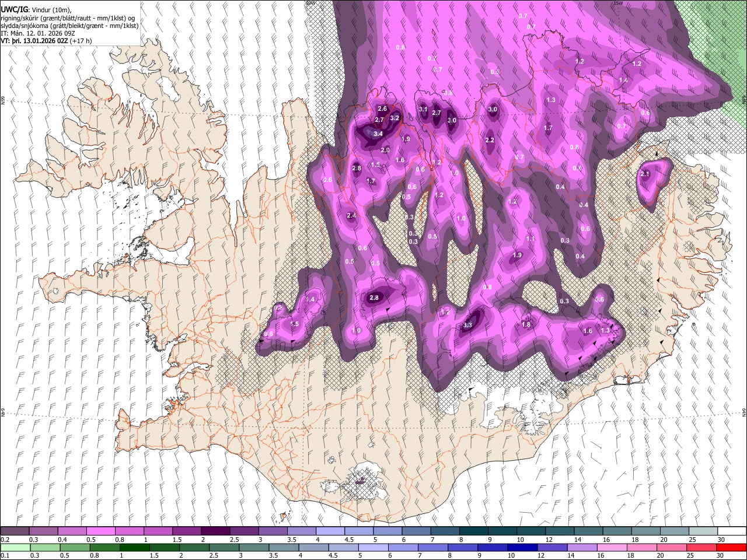Image resolution: width=747 pixels, height=560 pixels.
Task: Click the '0.1' label in the lower legend row
Action: pyautogui.click(x=5, y=555)
